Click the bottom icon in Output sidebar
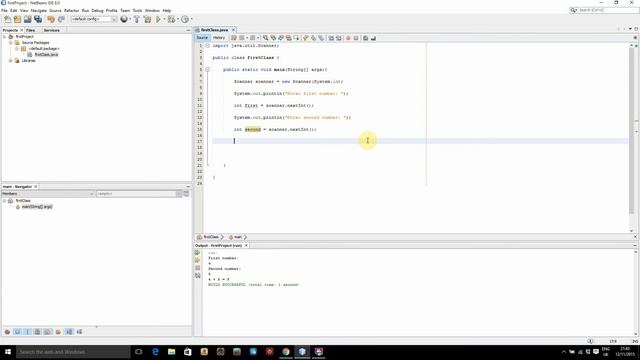This screenshot has width=640, height=360. tap(198, 276)
